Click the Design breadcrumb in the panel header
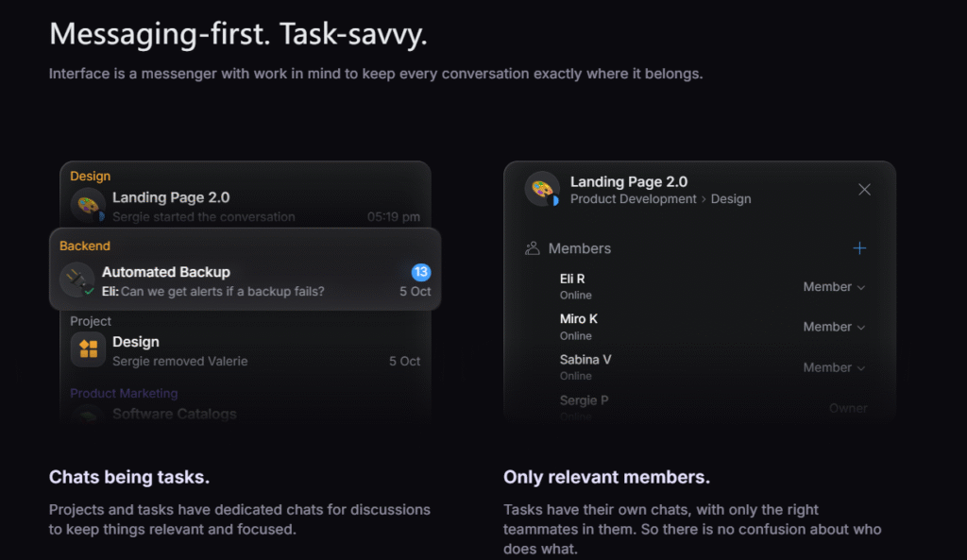 point(731,199)
